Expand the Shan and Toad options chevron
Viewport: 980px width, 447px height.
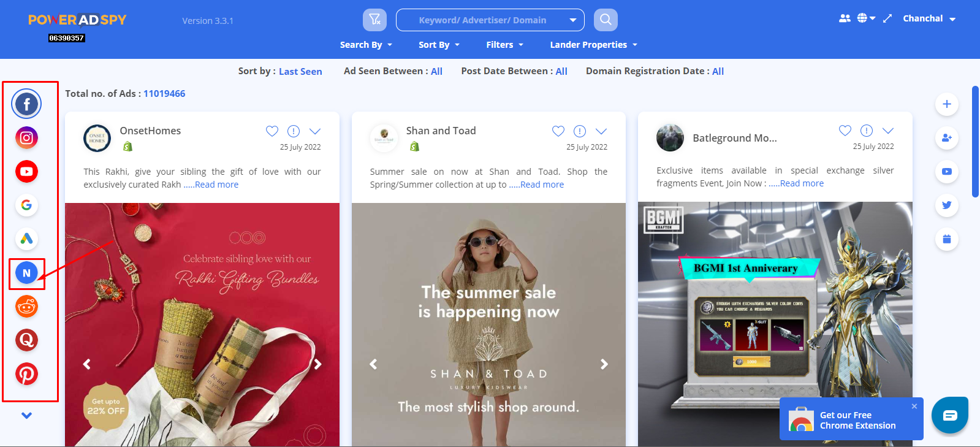[601, 131]
